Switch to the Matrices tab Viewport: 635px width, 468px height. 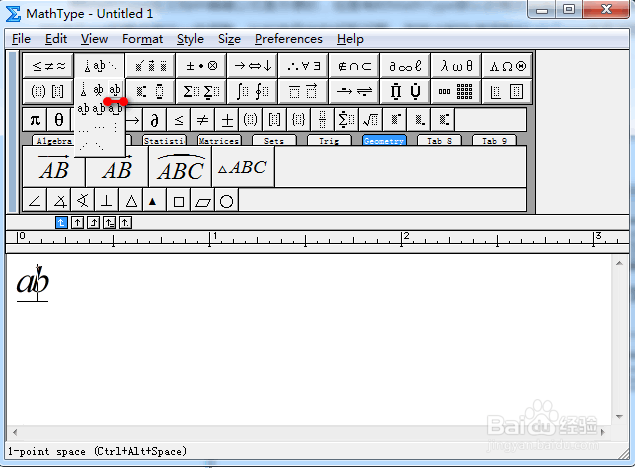(219, 140)
